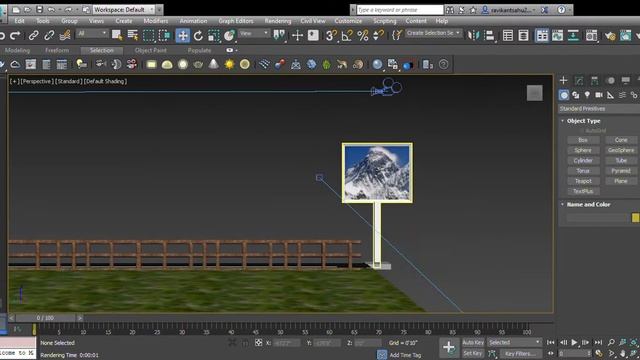Switch to the Modeling ribbon tab
Image resolution: width=640 pixels, height=360 pixels.
(x=17, y=50)
